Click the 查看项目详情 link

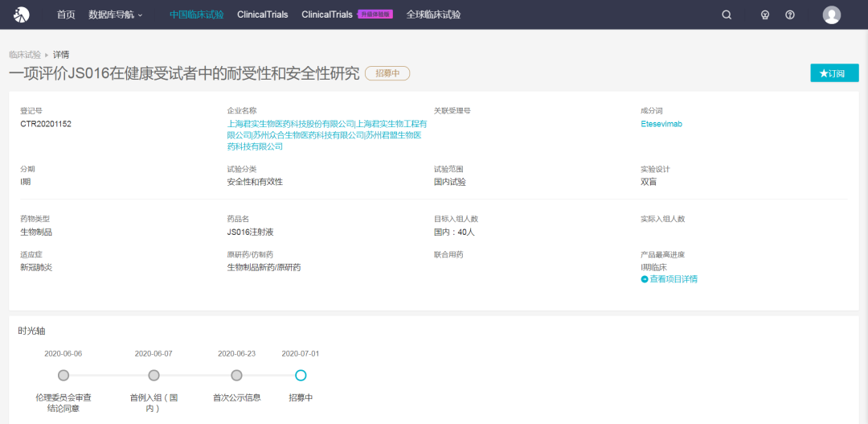674,279
